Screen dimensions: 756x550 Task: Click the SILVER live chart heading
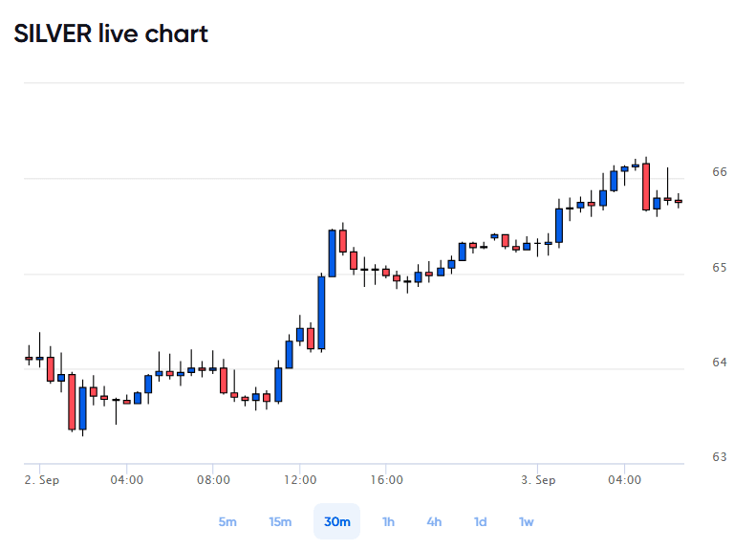(111, 33)
